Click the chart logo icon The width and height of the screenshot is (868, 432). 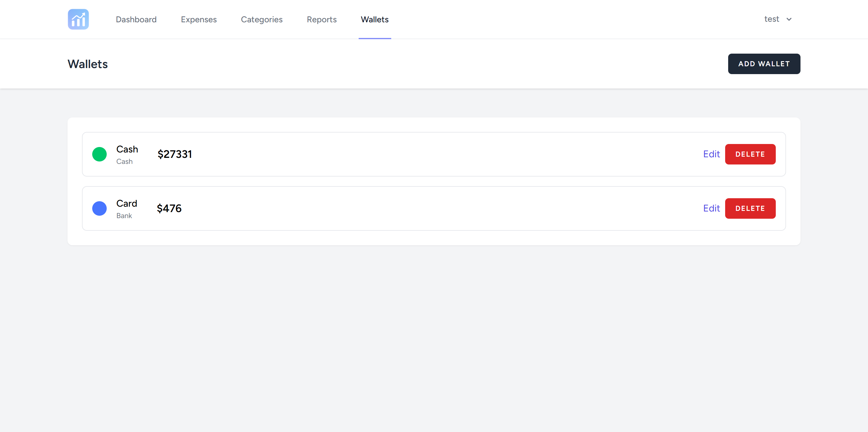[78, 19]
